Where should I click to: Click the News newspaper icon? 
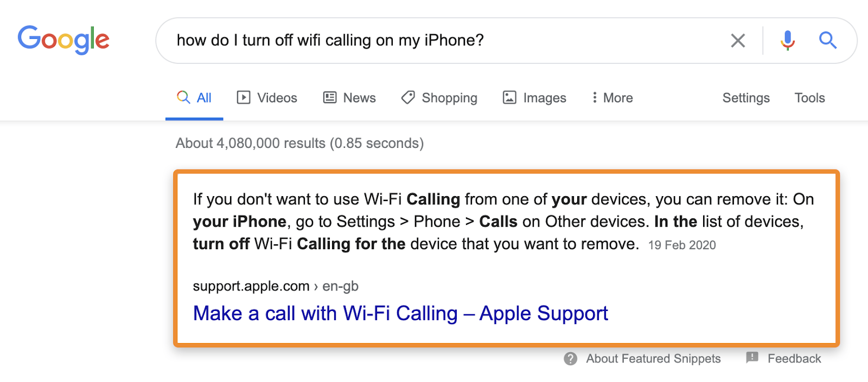pyautogui.click(x=330, y=98)
